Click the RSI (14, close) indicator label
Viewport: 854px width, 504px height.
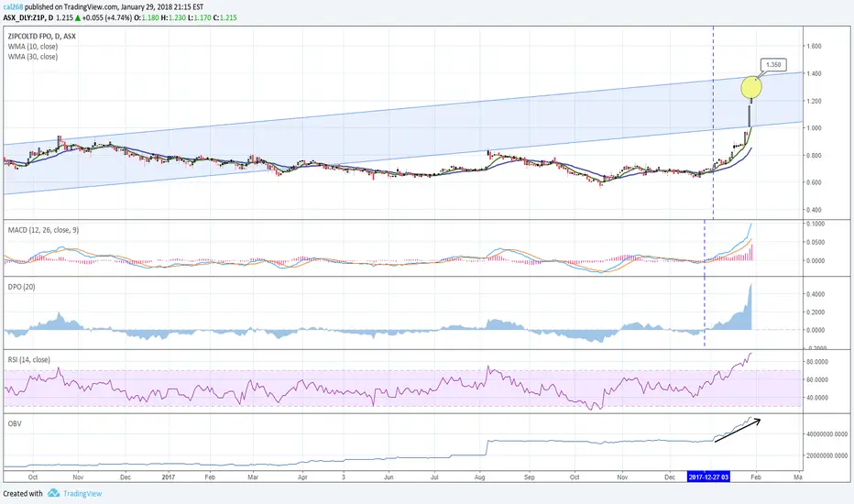pos(29,359)
